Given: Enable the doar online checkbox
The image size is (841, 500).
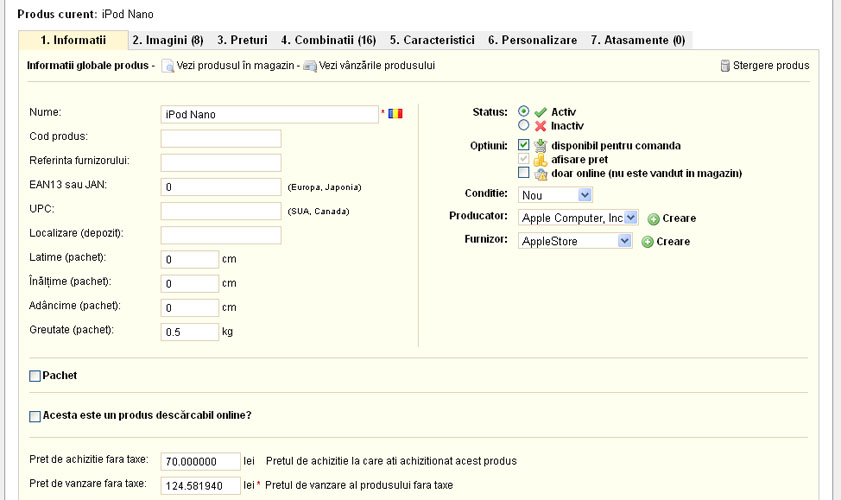Looking at the screenshot, I should pos(523,173).
